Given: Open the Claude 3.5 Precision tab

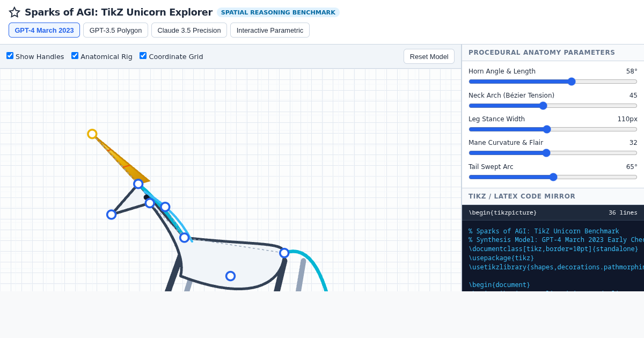Looking at the screenshot, I should pyautogui.click(x=189, y=30).
